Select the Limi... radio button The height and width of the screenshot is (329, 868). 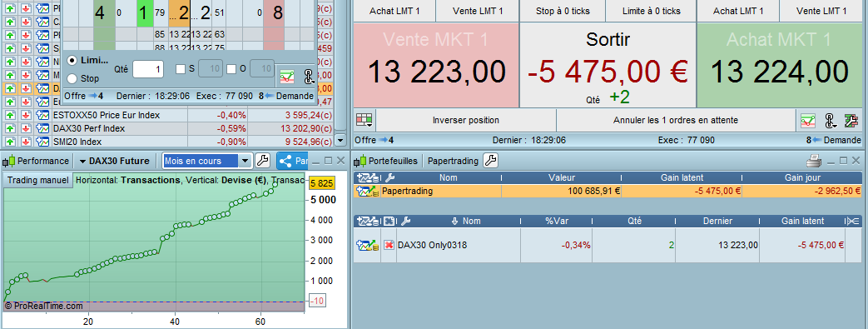(72, 60)
